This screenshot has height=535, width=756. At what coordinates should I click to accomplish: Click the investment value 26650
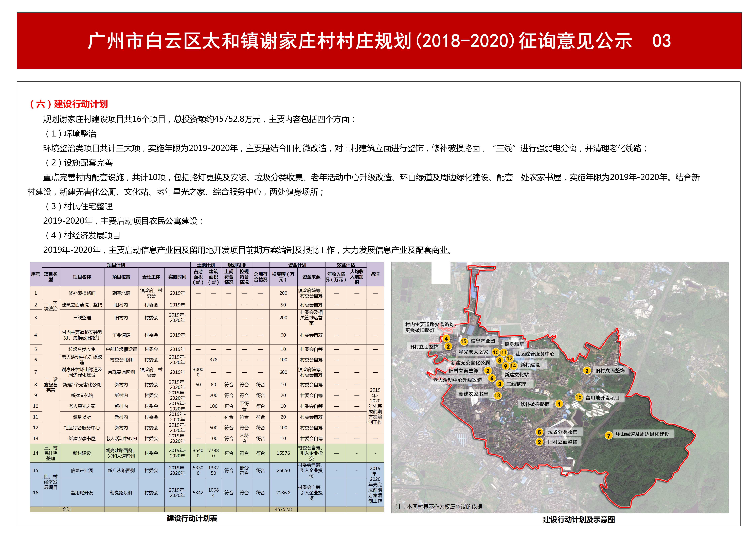point(283,471)
